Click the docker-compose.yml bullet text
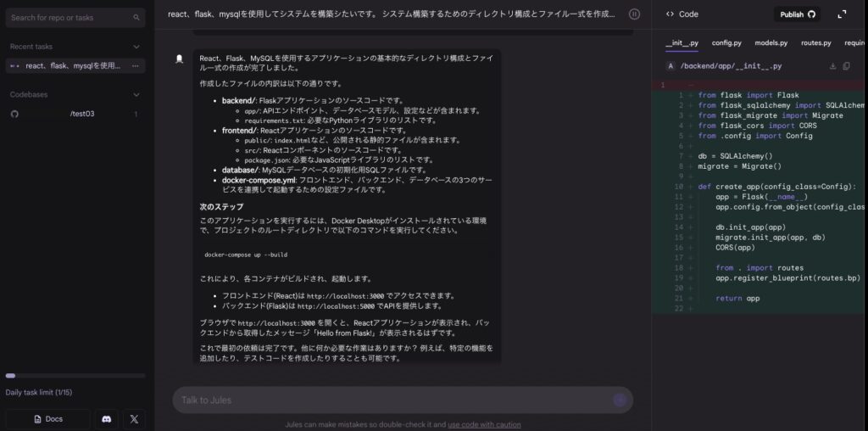This screenshot has width=868, height=431. [357, 185]
